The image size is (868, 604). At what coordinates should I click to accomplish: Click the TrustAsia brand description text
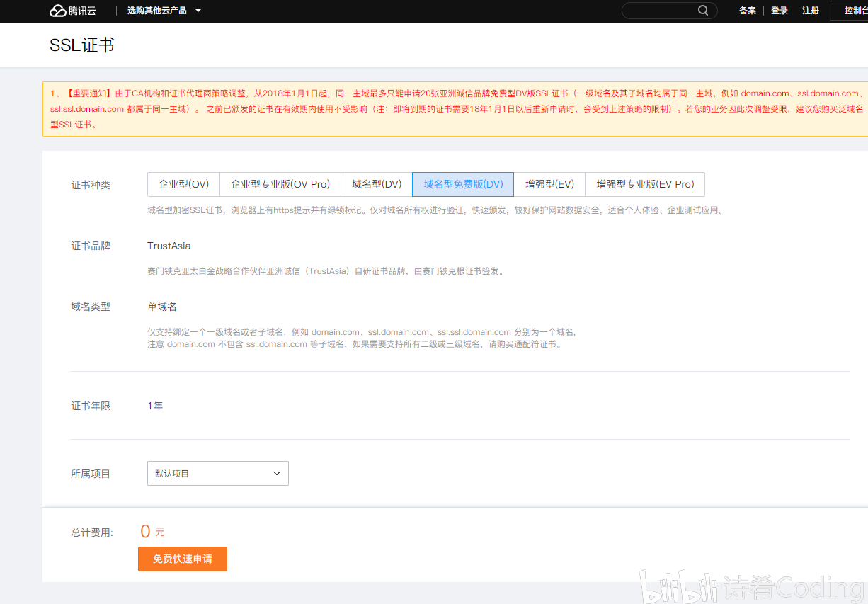point(326,271)
